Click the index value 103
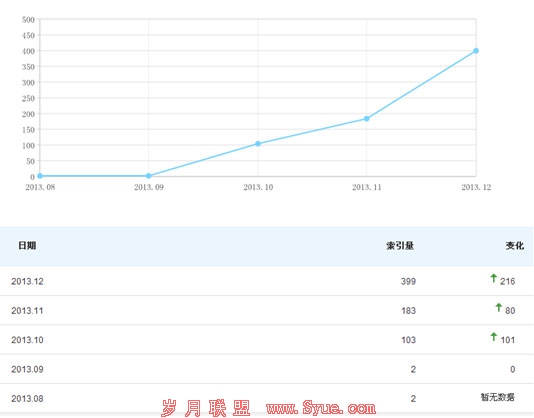Image resolution: width=534 pixels, height=418 pixels. (x=408, y=340)
